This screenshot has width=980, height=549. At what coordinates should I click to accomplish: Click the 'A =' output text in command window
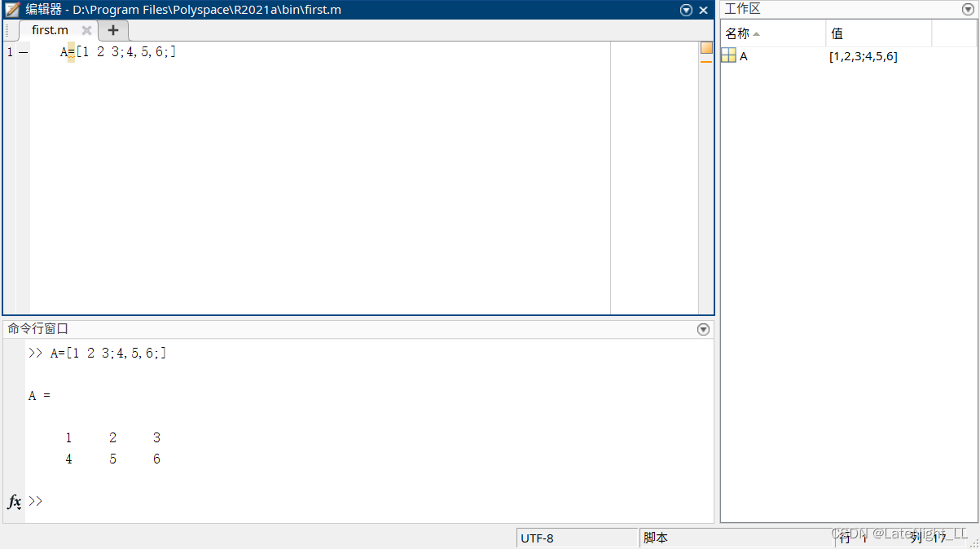pyautogui.click(x=39, y=396)
